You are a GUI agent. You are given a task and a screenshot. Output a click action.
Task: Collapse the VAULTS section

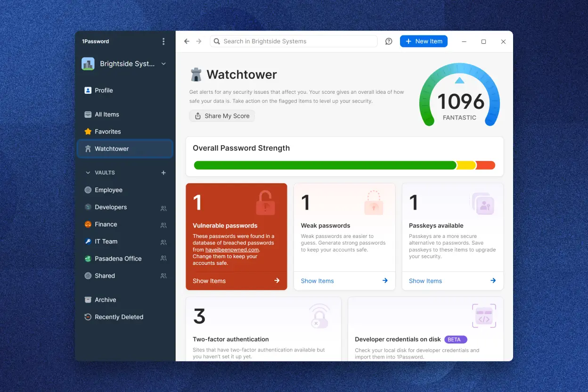tap(88, 172)
